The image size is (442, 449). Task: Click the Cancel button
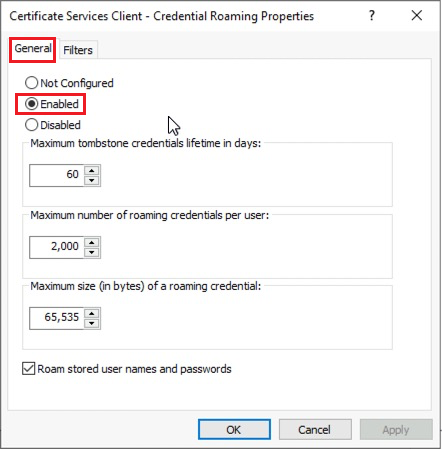315,430
